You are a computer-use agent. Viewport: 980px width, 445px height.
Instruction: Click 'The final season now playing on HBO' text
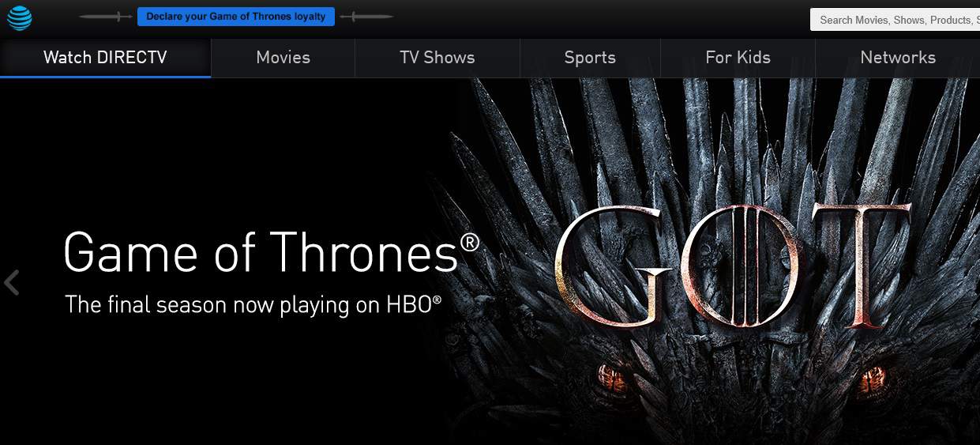(x=253, y=305)
